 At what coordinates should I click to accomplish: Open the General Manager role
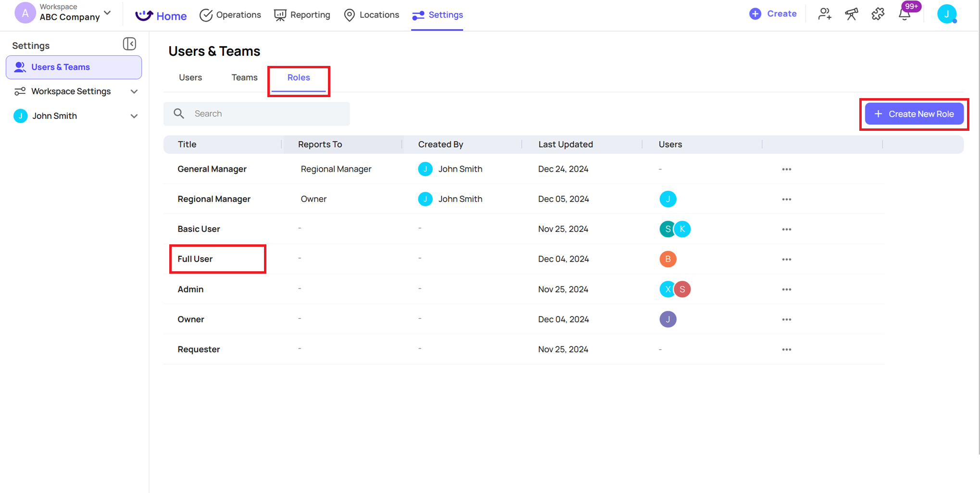212,169
